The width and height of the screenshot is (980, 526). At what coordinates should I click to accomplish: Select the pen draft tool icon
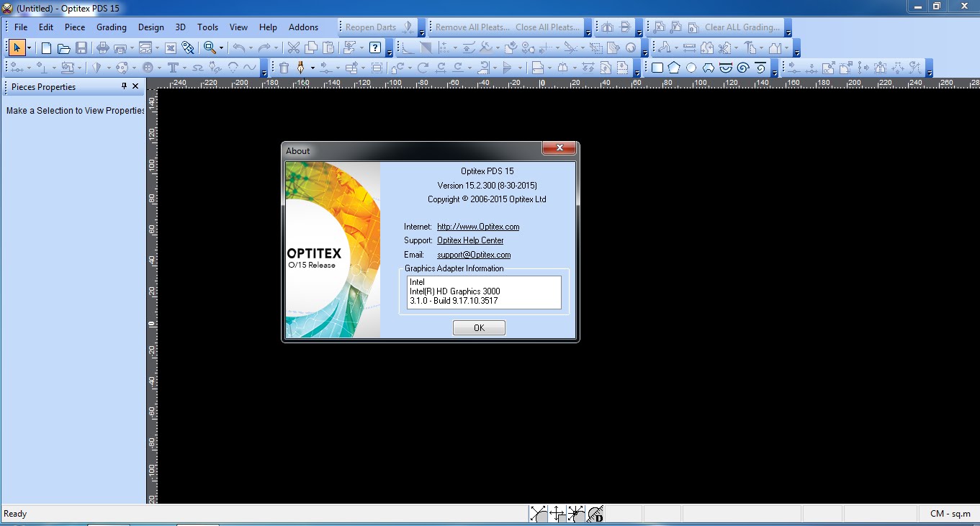click(300, 68)
